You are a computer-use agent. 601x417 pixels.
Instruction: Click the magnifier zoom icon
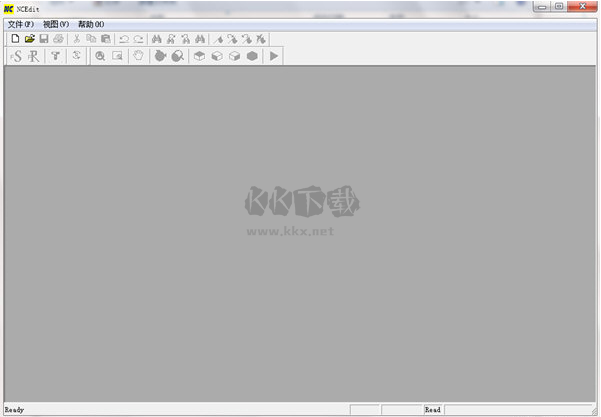point(100,56)
